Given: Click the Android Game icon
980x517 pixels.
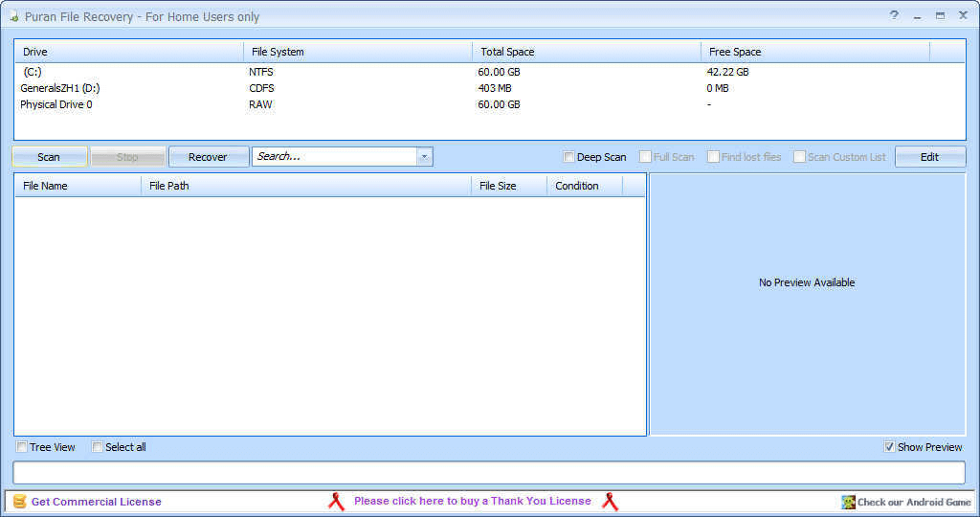Looking at the screenshot, I should coord(848,502).
